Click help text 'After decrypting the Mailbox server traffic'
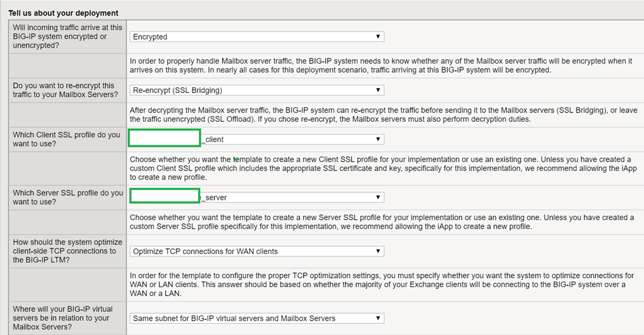 384,114
